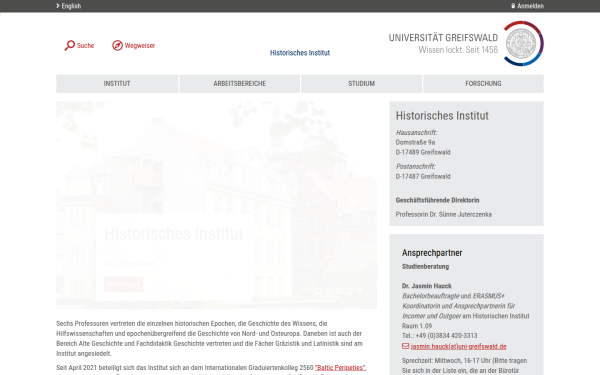Click Professorin Dr. Sünne Juterczenka
Viewport: 600px width, 375px height.
point(443,214)
